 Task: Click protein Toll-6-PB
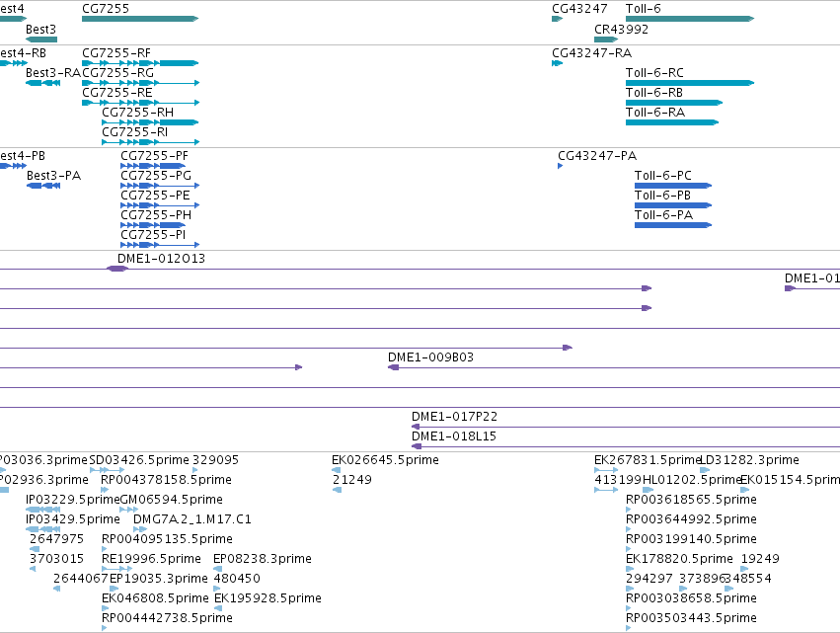pos(673,205)
